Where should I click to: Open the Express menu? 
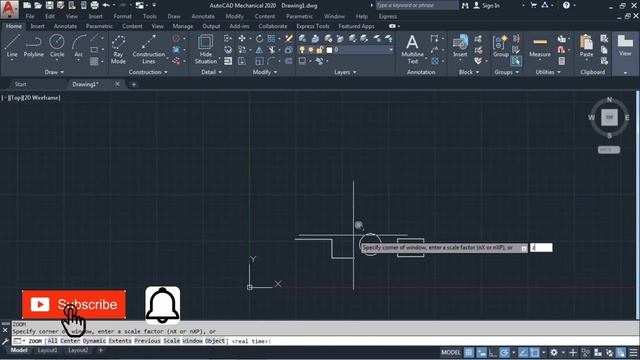pyautogui.click(x=388, y=16)
